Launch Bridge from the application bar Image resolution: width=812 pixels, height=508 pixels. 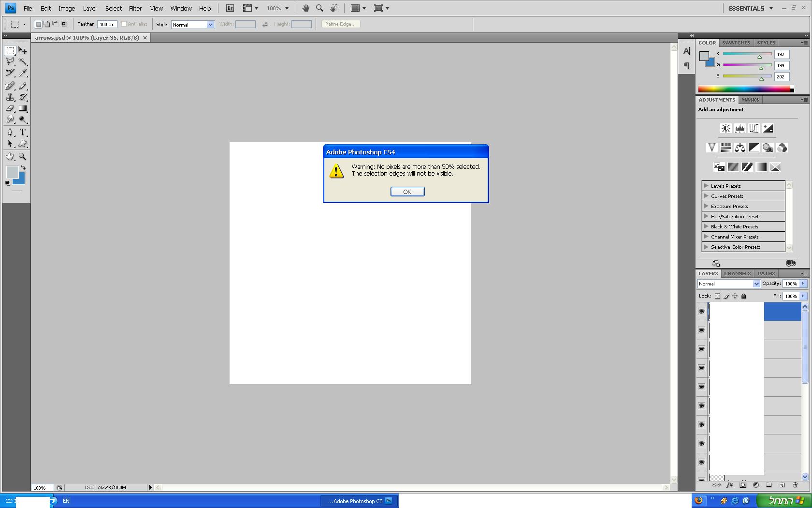230,8
